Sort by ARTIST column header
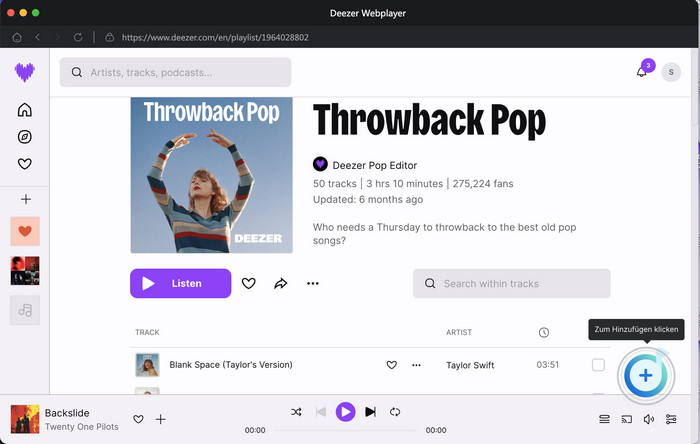The height and width of the screenshot is (444, 700). (459, 332)
